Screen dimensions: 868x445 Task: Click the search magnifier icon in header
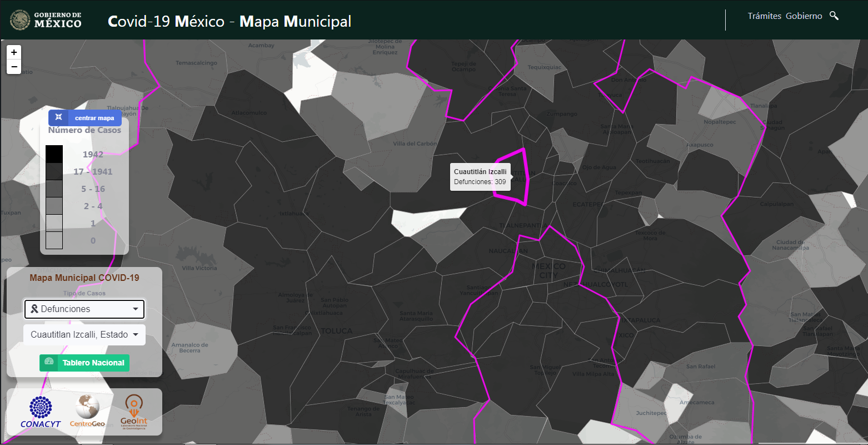[834, 16]
